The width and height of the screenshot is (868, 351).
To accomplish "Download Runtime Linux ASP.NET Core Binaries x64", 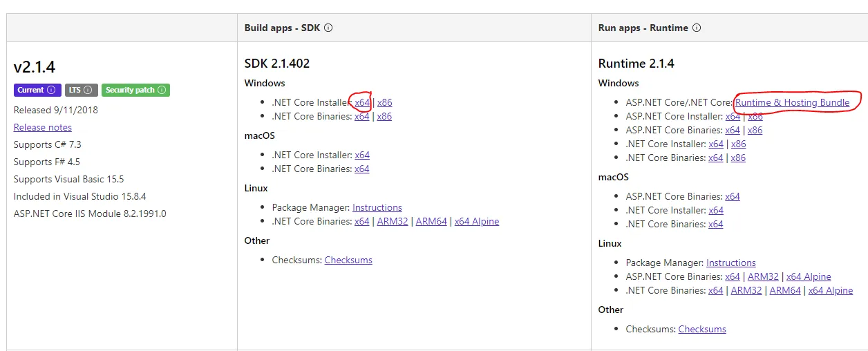I will pyautogui.click(x=733, y=276).
